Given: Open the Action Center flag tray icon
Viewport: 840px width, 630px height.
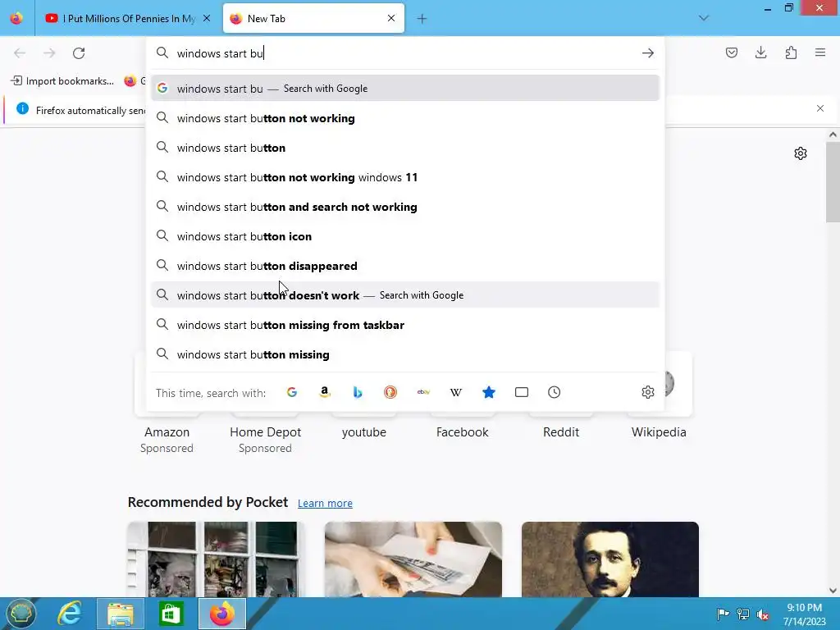Looking at the screenshot, I should 723,614.
